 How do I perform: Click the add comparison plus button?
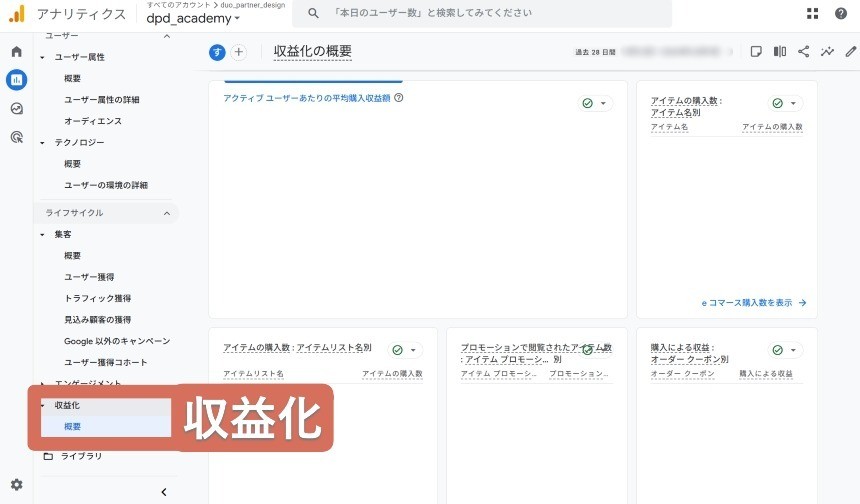coord(238,53)
